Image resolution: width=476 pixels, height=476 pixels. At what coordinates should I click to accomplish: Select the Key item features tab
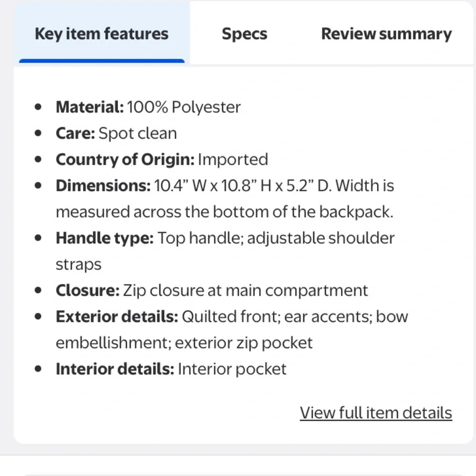[x=101, y=34]
